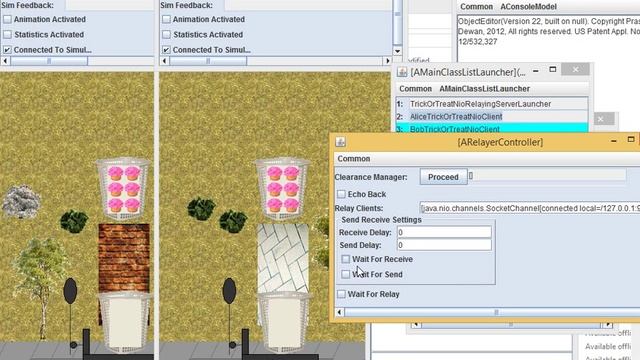Click ARelayerController horizontal scrollbar thumb
Viewport: 640px width, 360px height.
coord(493,312)
